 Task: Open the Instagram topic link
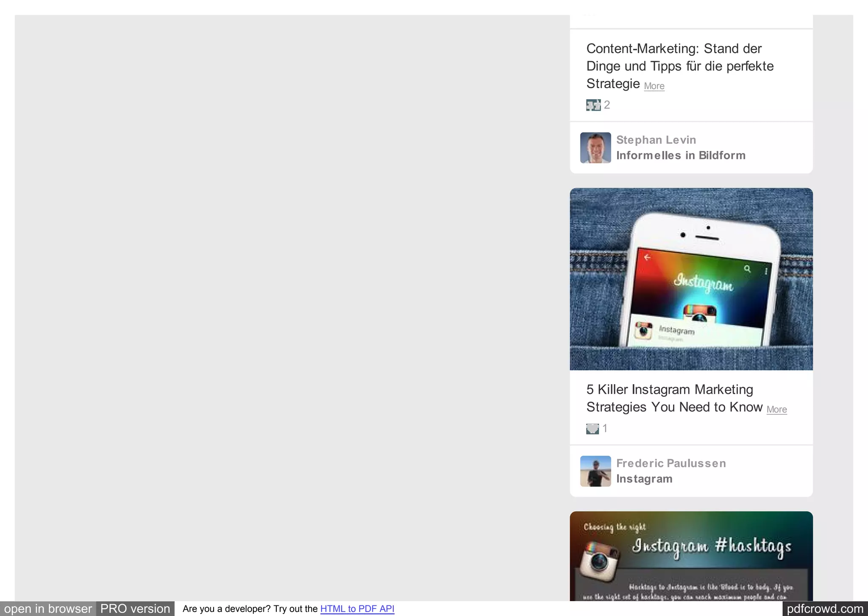coord(644,479)
